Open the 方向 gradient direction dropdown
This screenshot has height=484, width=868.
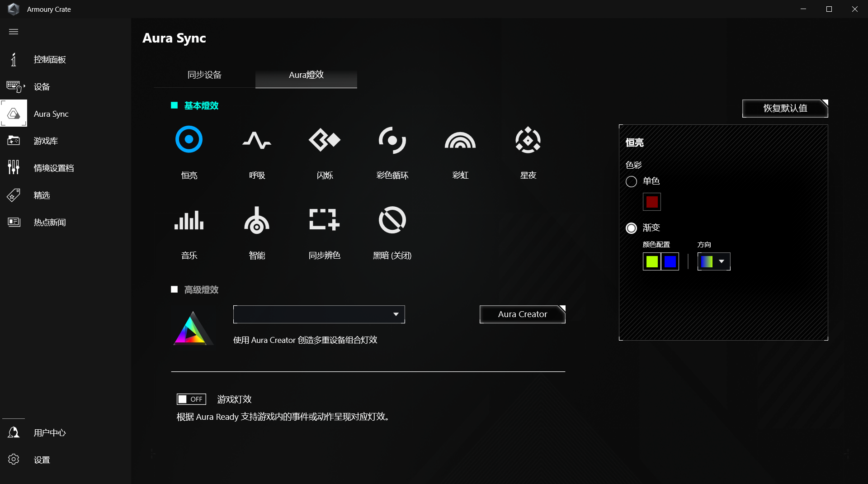(714, 261)
